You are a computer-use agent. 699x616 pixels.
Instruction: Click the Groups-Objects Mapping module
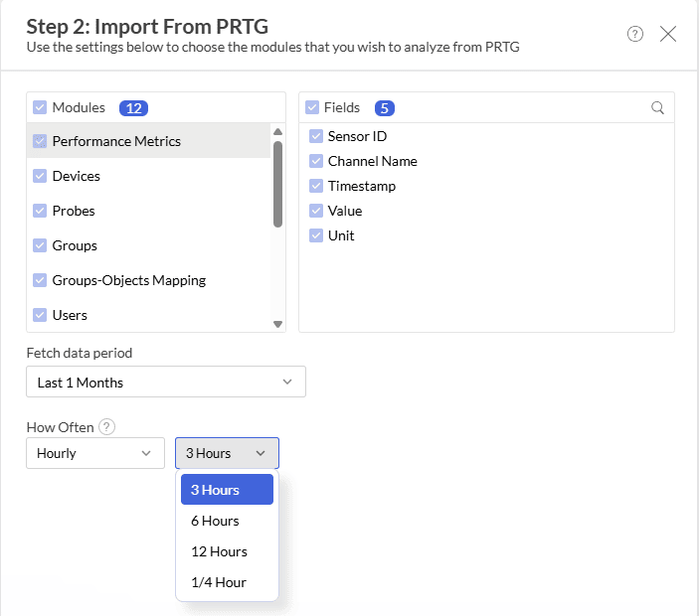(129, 280)
